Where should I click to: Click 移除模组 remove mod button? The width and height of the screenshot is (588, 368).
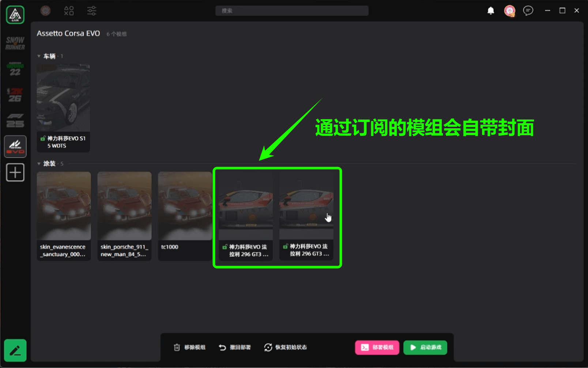(189, 347)
